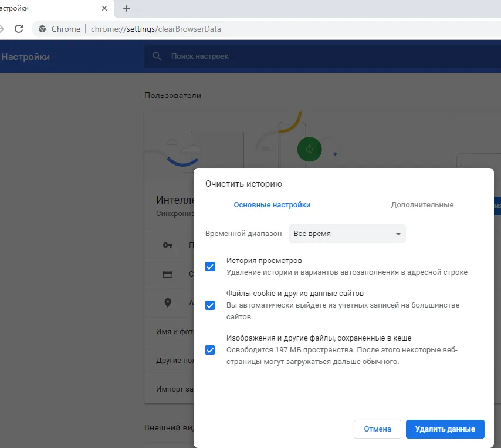501x448 pixels.
Task: Click the Другие пользователи row behind the dialog
Action: click(x=170, y=361)
